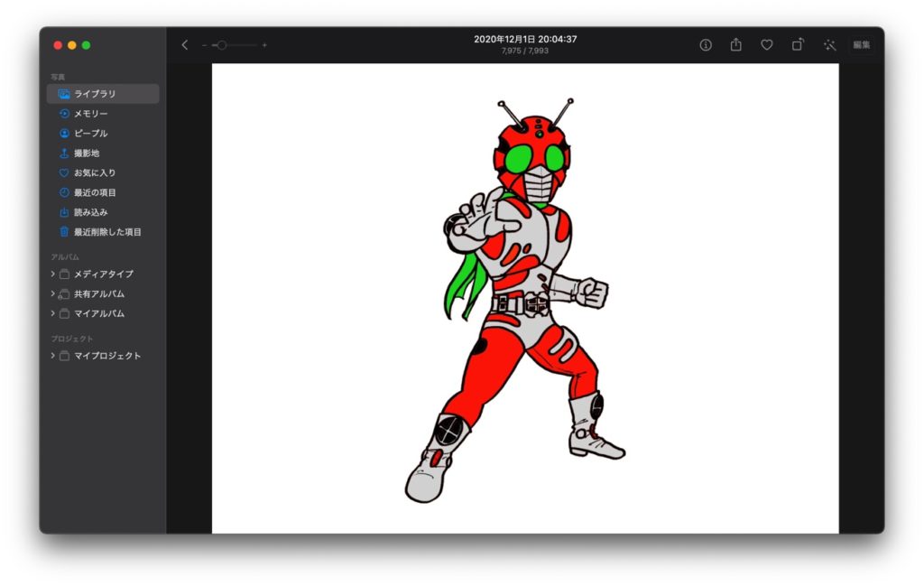
Task: Open the share menu icon
Action: (x=736, y=44)
